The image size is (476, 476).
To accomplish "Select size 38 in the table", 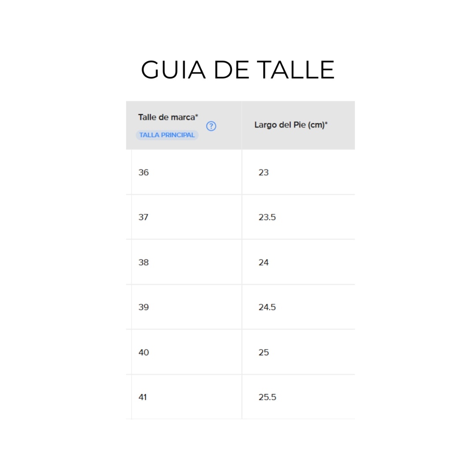I will click(144, 262).
